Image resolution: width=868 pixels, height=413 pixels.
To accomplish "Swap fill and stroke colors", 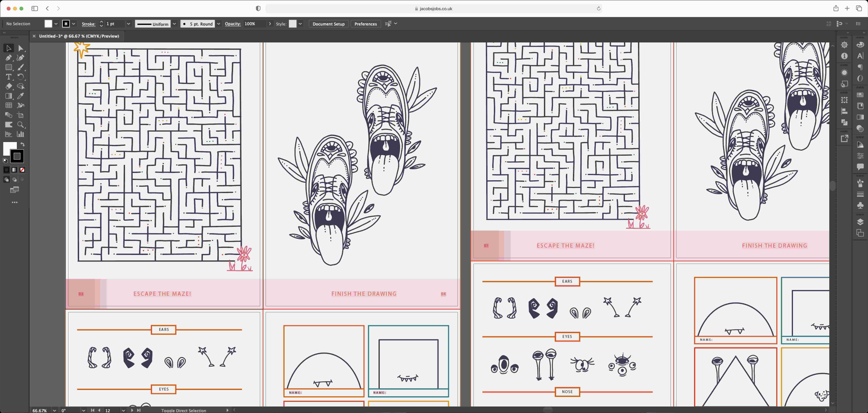I will tap(23, 144).
